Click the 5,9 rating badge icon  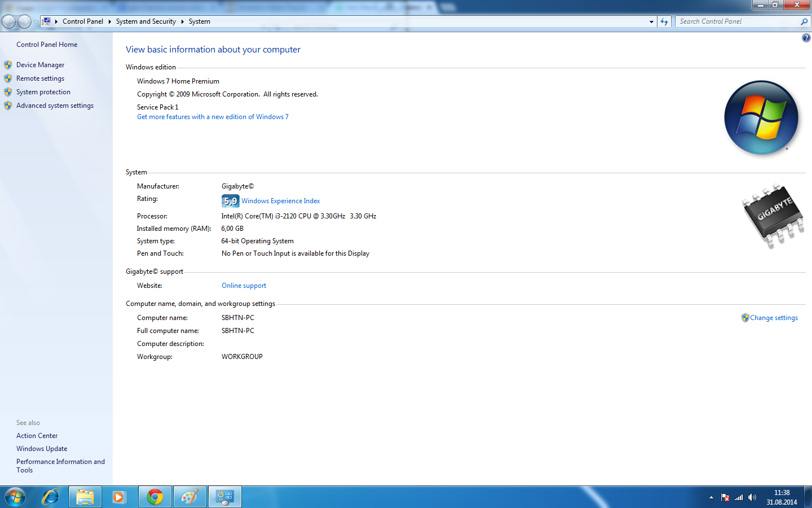tap(230, 201)
